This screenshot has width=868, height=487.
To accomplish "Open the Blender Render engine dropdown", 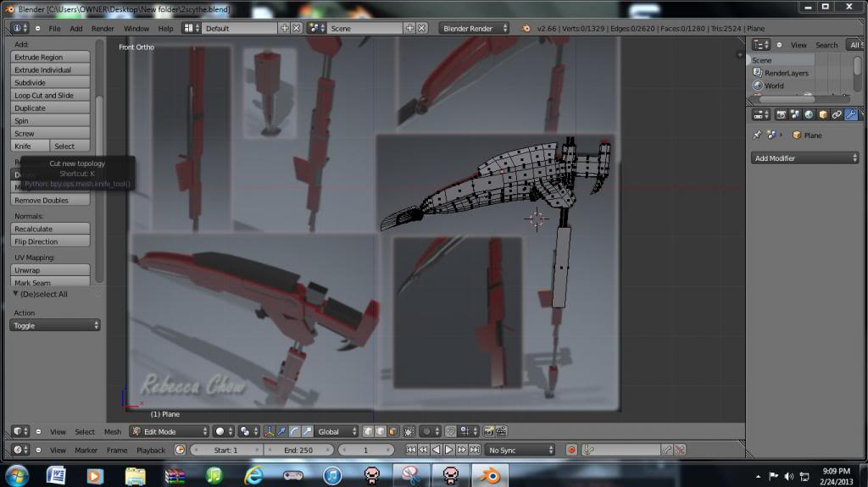I will (x=475, y=28).
